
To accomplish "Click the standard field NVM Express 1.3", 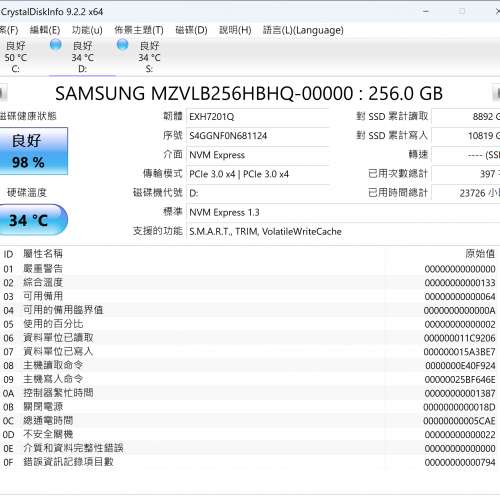I will [x=343, y=213].
